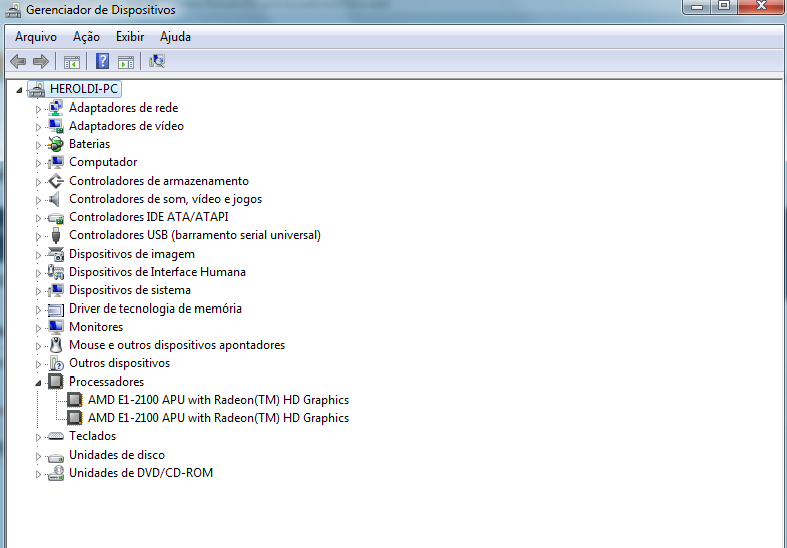Toggle the action pane toolbar icon
787x548 pixels.
tap(126, 62)
